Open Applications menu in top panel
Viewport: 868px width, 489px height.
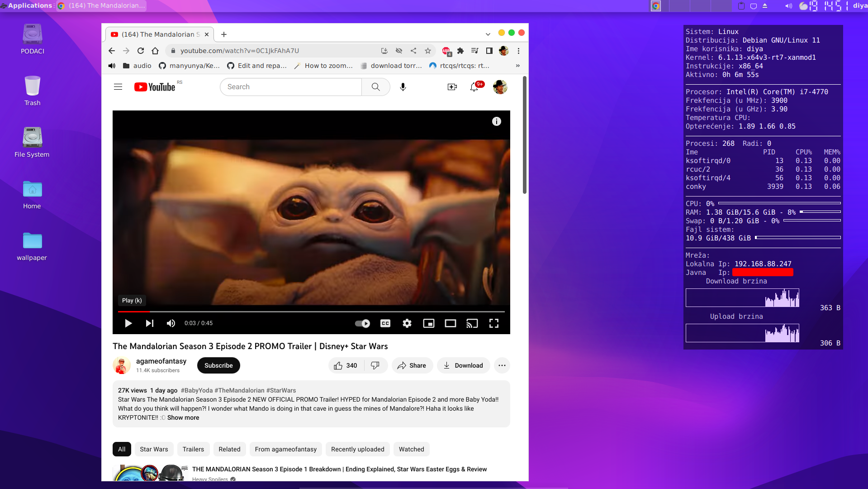coord(27,5)
